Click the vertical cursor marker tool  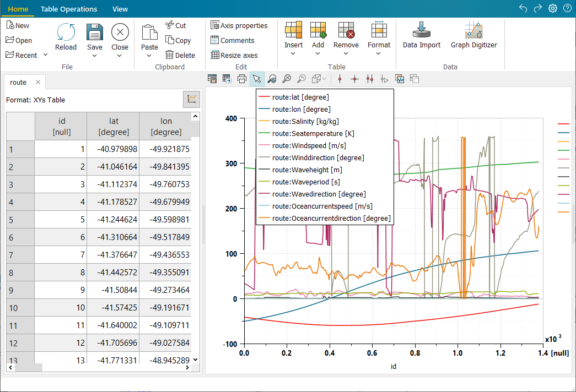click(340, 79)
